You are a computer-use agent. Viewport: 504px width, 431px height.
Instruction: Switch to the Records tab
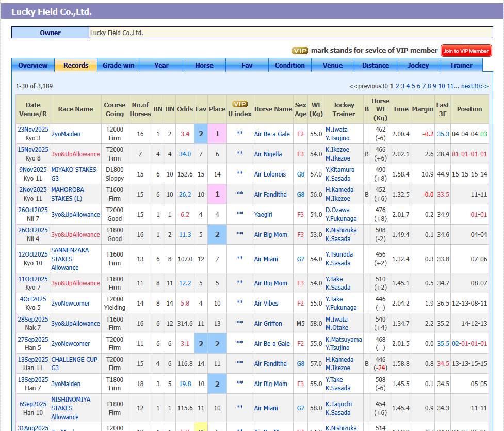76,65
